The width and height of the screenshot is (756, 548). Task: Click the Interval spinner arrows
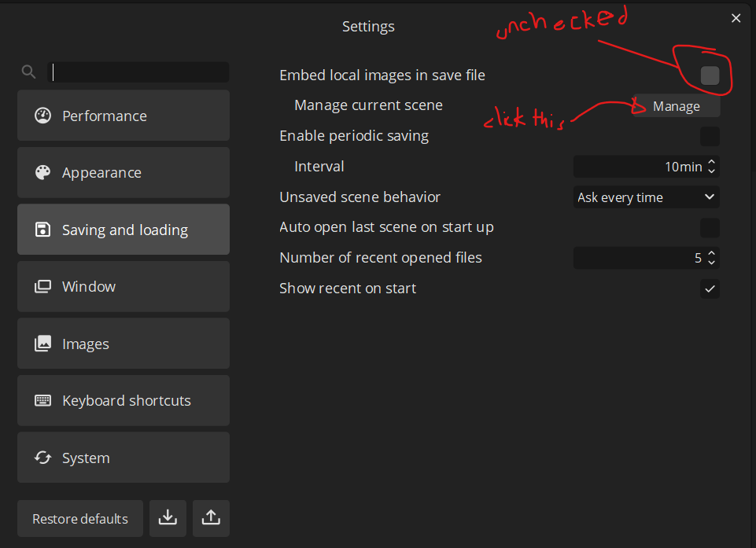pyautogui.click(x=711, y=167)
